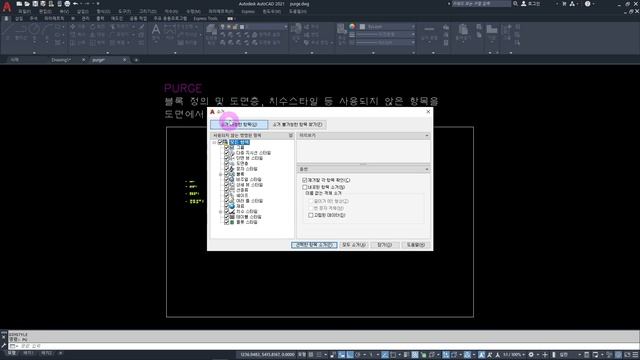This screenshot has height=360, width=640.
Task: Expand the 블록 tree node
Action: click(220, 174)
